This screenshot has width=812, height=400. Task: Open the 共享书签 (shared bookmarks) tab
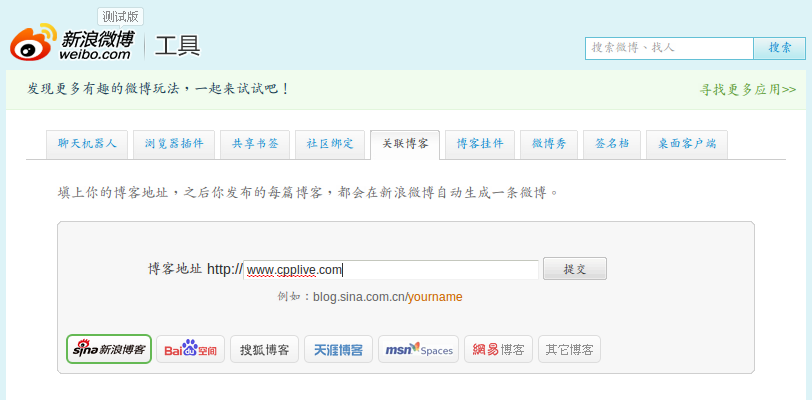[x=255, y=144]
